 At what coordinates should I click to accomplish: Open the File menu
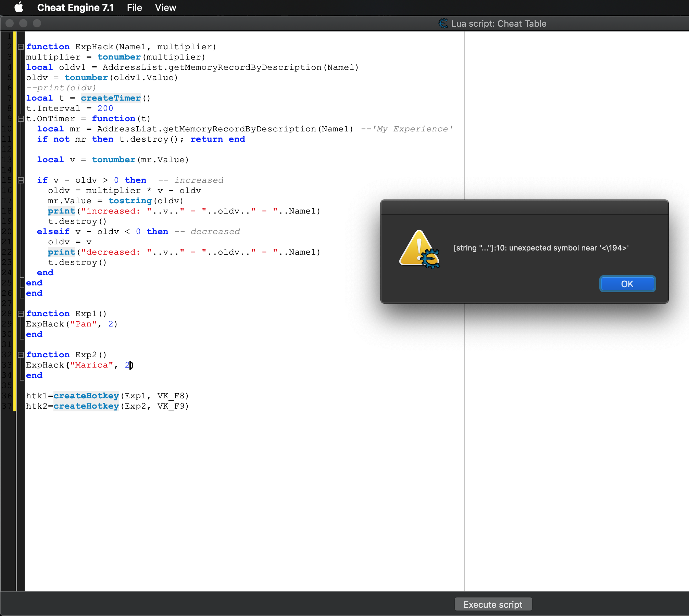tap(134, 8)
